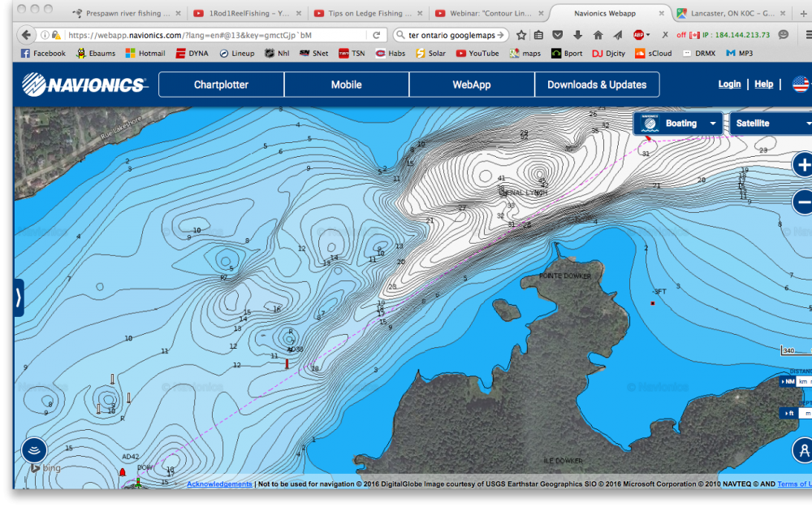This screenshot has width=812, height=508.
Task: Open Bport bookmark
Action: (567, 53)
